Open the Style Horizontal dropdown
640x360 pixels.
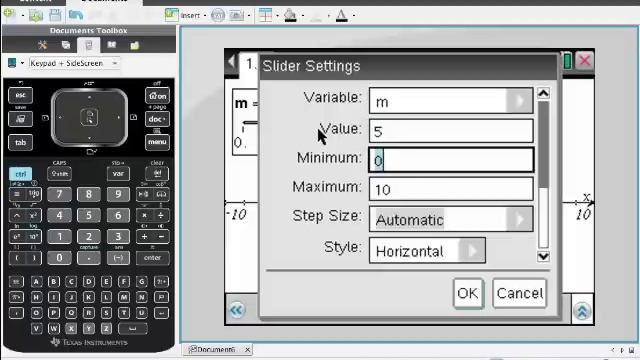coord(427,251)
